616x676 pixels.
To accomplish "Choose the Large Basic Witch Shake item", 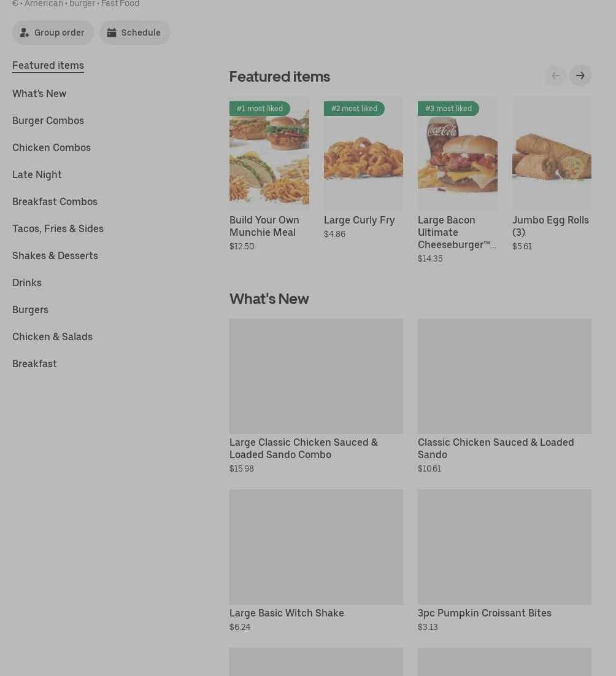I will coord(287,613).
